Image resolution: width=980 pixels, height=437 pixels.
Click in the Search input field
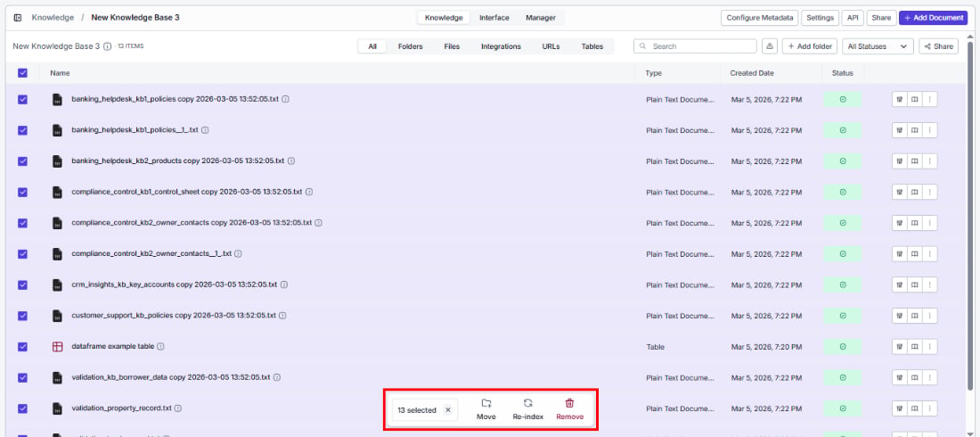pyautogui.click(x=695, y=46)
